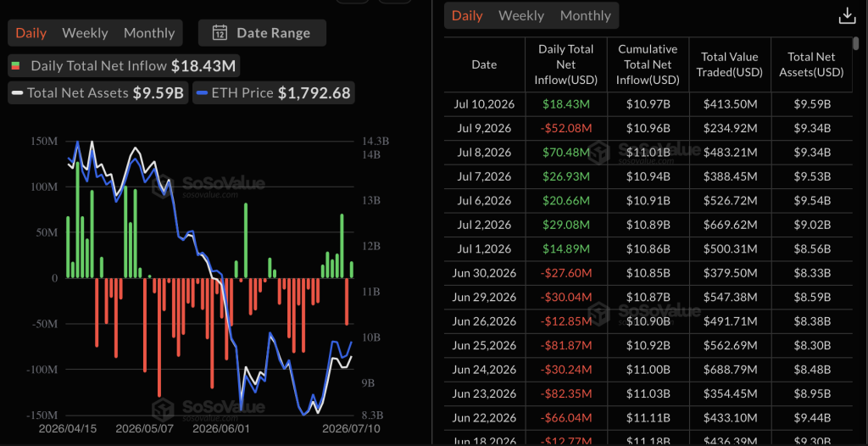
Task: Click the $70.48M inflow value
Action: (565, 153)
